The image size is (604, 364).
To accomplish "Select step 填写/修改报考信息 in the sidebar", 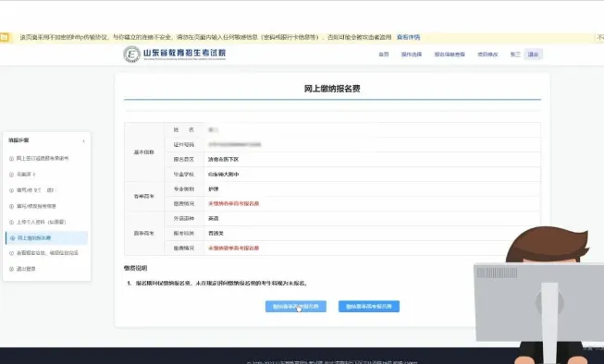I will point(36,206).
